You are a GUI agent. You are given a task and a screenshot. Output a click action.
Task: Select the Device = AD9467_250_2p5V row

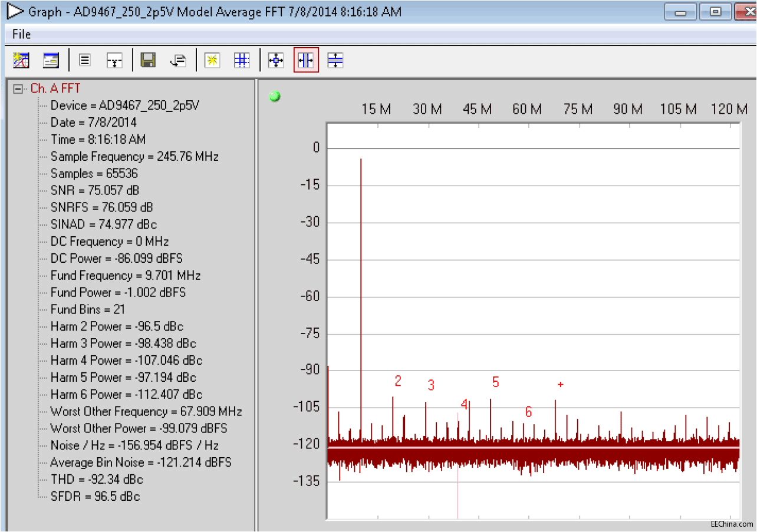pyautogui.click(x=125, y=106)
